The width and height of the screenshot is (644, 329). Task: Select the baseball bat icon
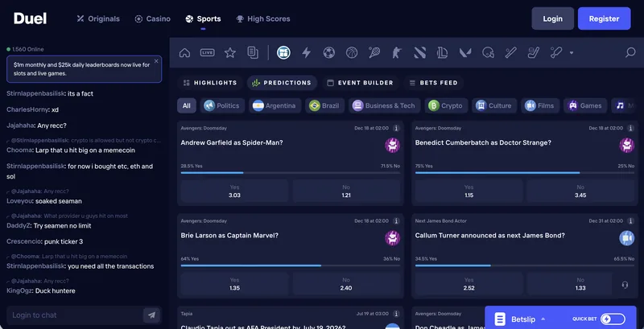point(510,52)
